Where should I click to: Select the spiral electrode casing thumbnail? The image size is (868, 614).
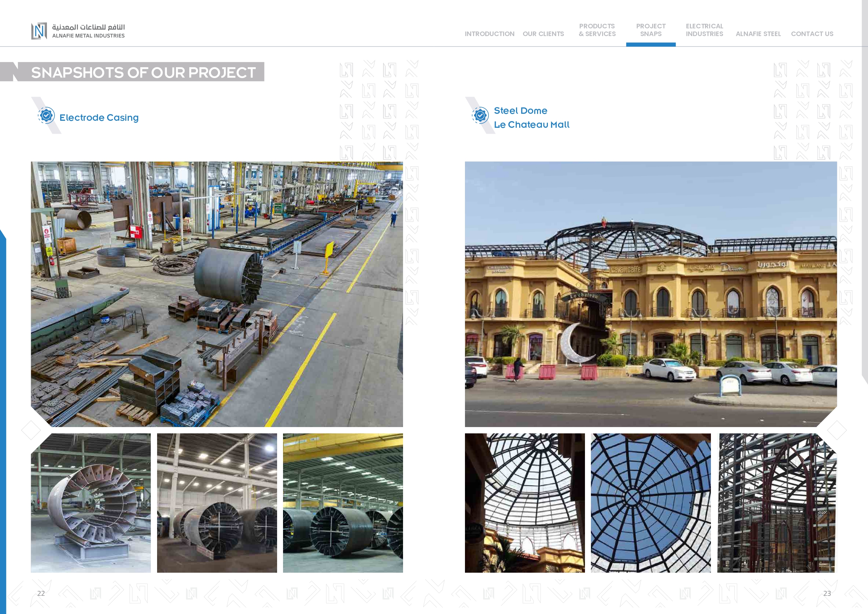tap(91, 502)
